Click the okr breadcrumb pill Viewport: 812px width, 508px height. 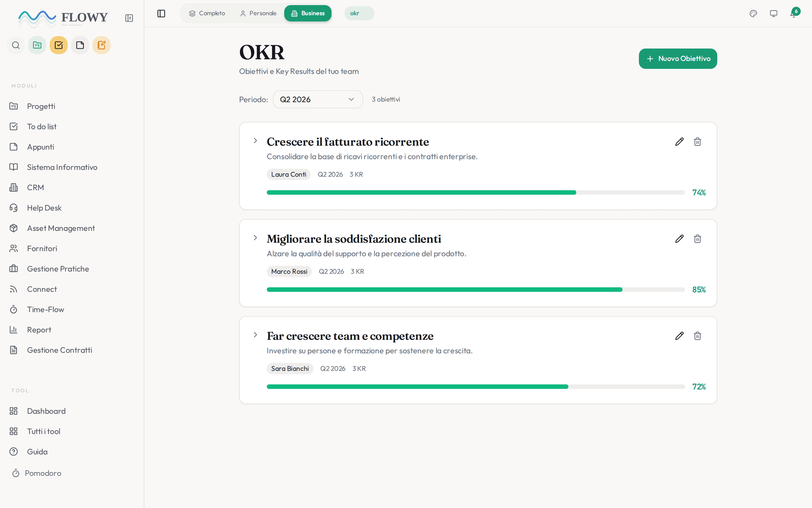click(359, 14)
